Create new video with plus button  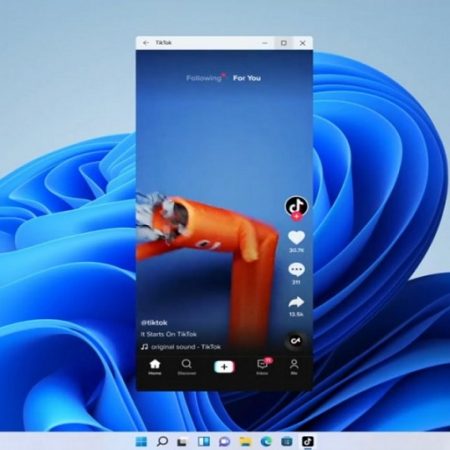[224, 367]
